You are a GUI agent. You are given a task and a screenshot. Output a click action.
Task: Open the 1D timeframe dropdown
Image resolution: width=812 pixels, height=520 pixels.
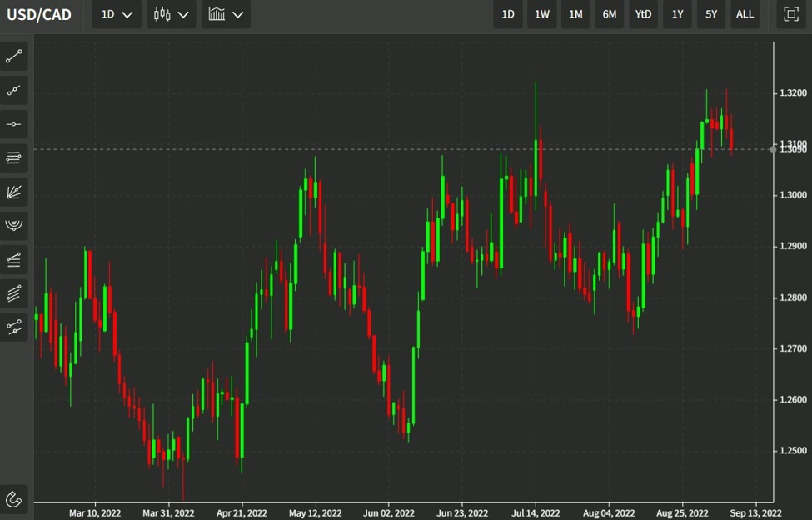(x=116, y=14)
